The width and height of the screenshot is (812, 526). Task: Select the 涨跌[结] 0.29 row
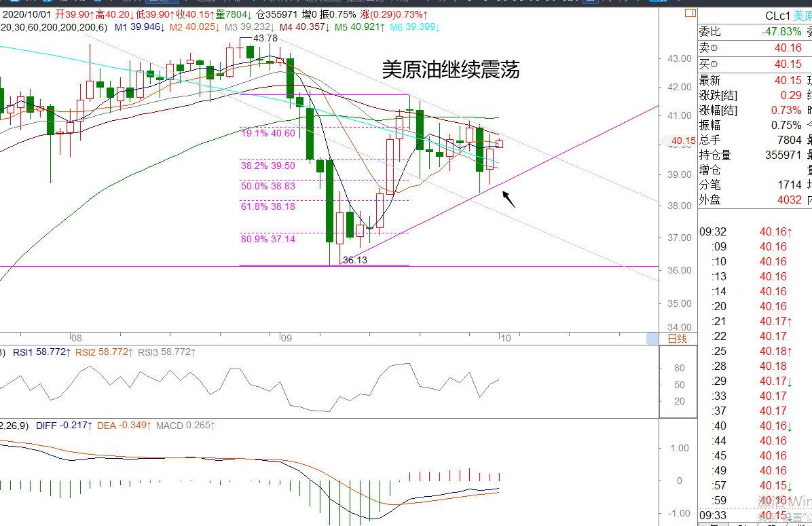pyautogui.click(x=755, y=96)
